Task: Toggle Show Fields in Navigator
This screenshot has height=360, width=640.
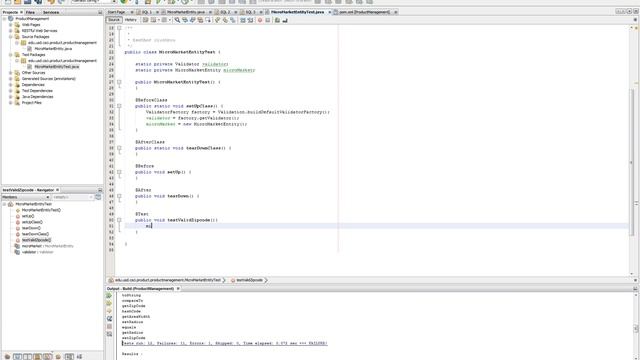Action: 17,357
